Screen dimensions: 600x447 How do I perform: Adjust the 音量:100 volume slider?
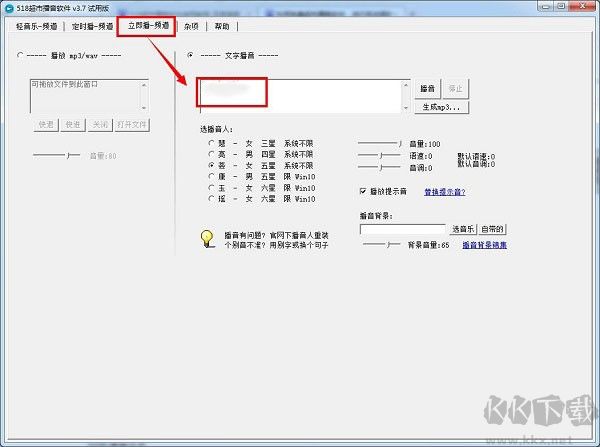(379, 144)
